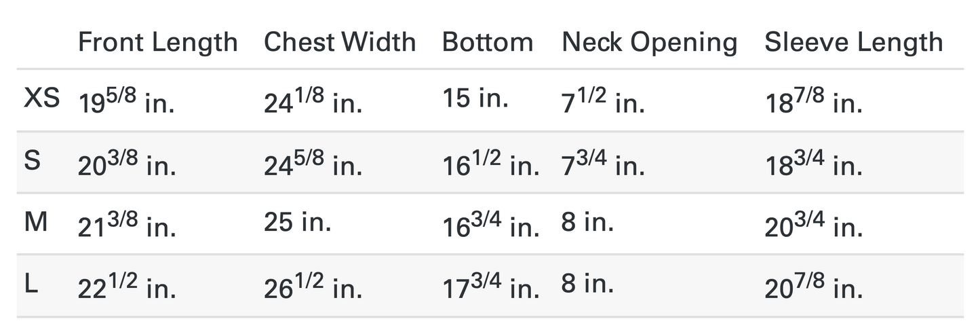The height and width of the screenshot is (330, 980).
Task: Select the L size row label
Action: click(x=31, y=285)
